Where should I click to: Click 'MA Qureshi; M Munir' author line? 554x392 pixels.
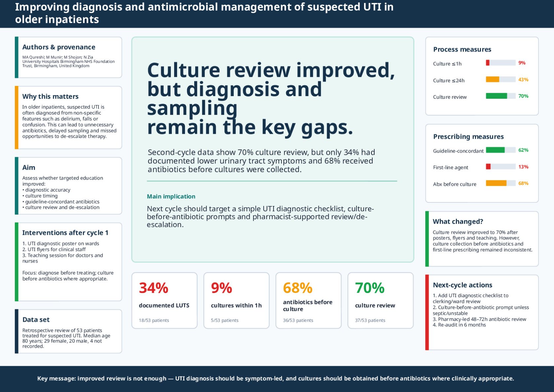click(58, 57)
